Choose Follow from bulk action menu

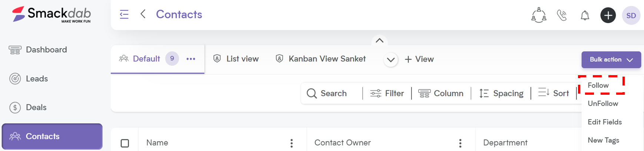[598, 85]
